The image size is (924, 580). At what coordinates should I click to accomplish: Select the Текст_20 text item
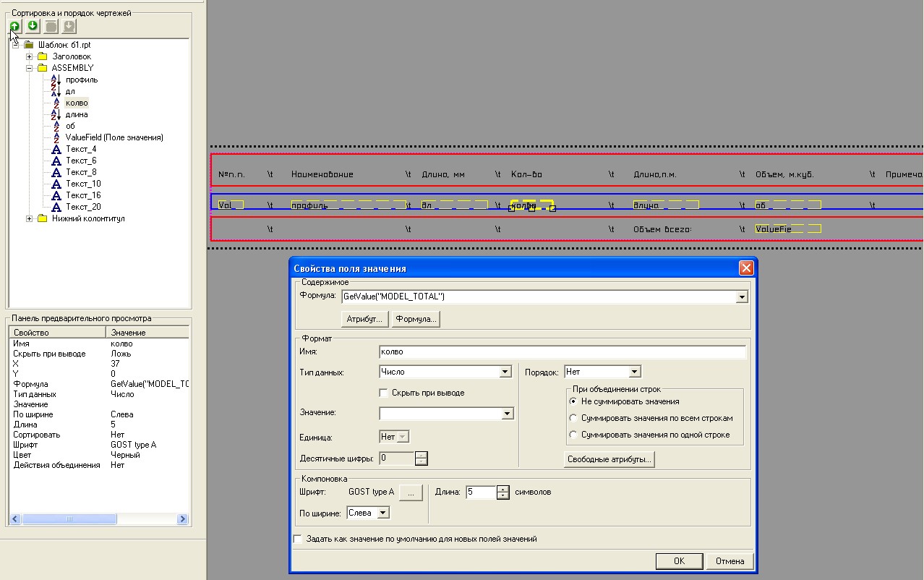point(82,207)
